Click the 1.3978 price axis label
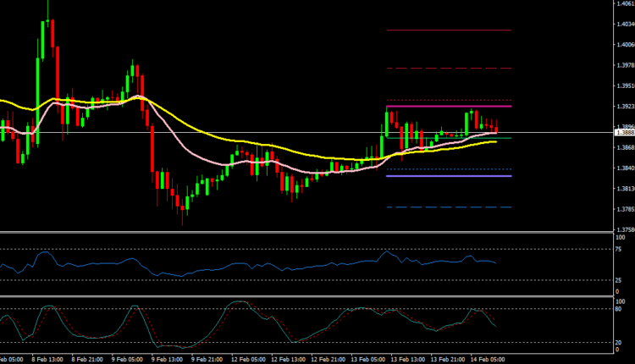Image resolution: width=635 pixels, height=364 pixels. coord(623,65)
